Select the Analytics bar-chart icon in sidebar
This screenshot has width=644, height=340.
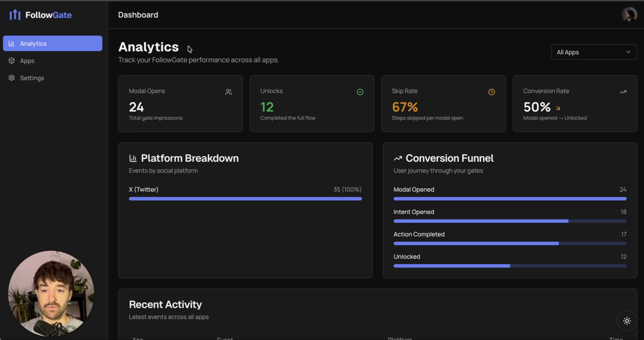click(12, 43)
